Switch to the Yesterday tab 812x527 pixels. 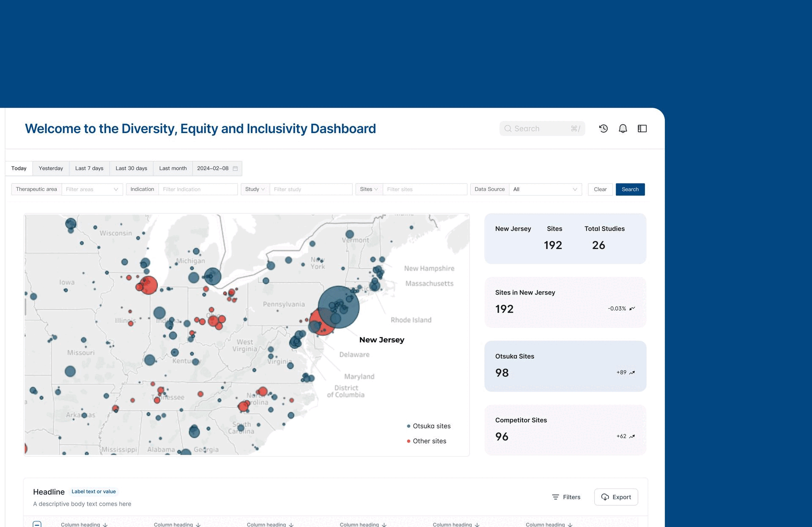(51, 168)
